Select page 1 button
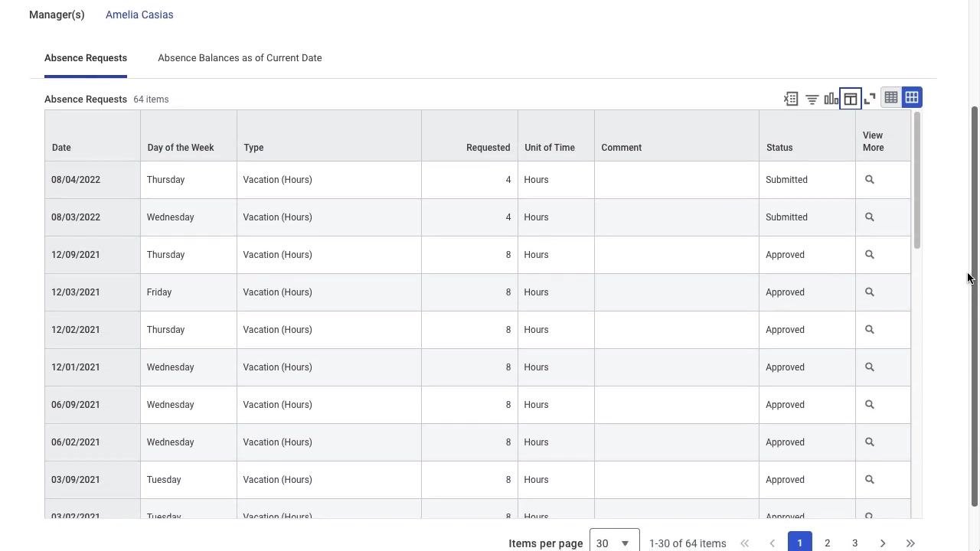980x551 pixels. point(799,542)
